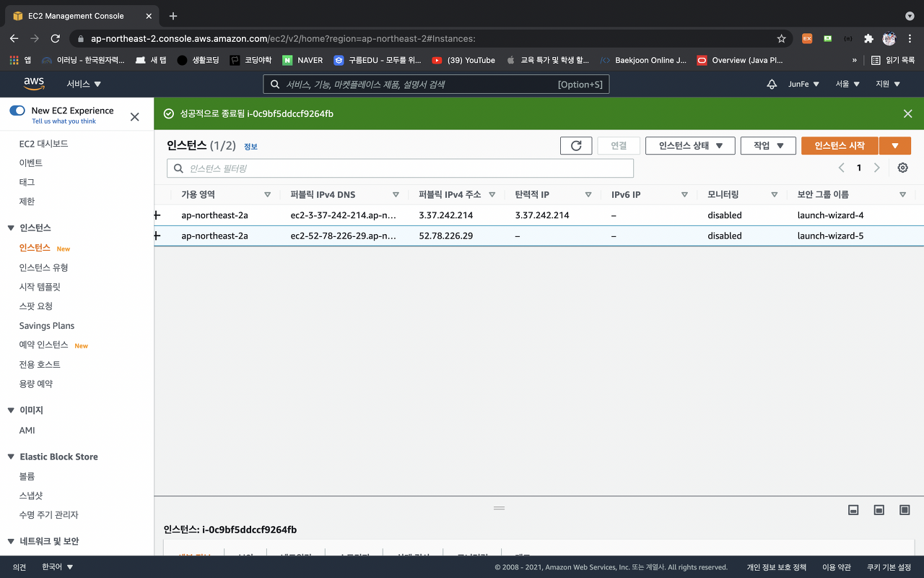Go to previous page of instances
The width and height of the screenshot is (924, 578).
[x=841, y=168]
